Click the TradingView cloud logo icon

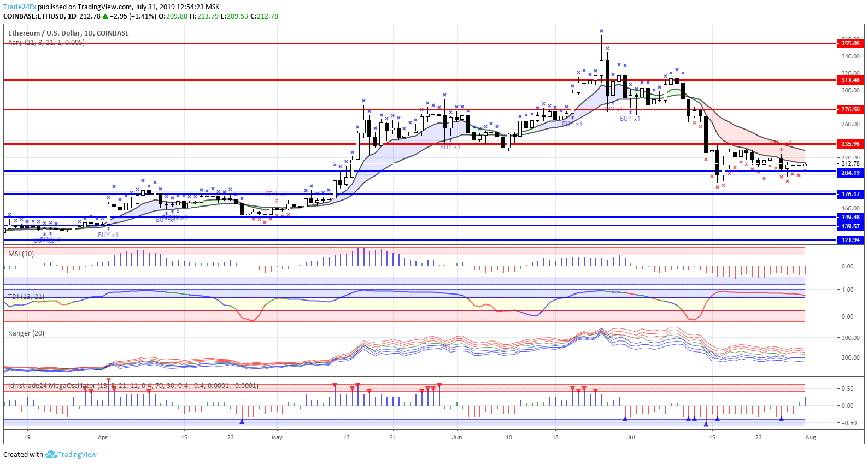(51, 454)
